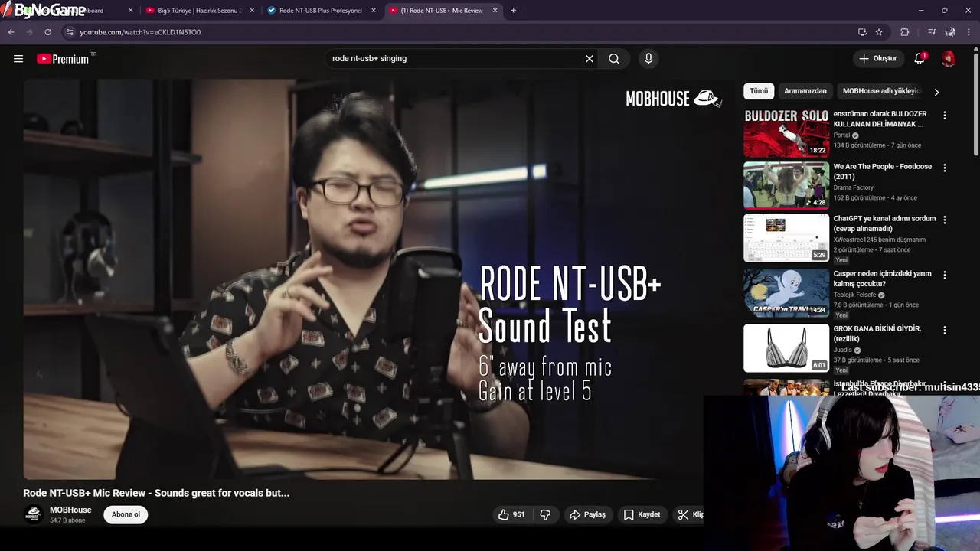Open title We Are The People - Footloose

882,171
